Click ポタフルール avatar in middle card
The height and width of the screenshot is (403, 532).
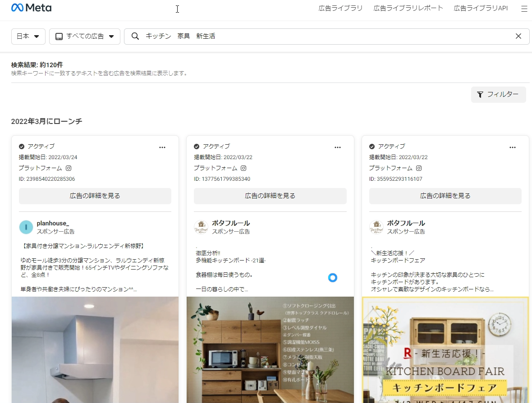click(x=201, y=227)
